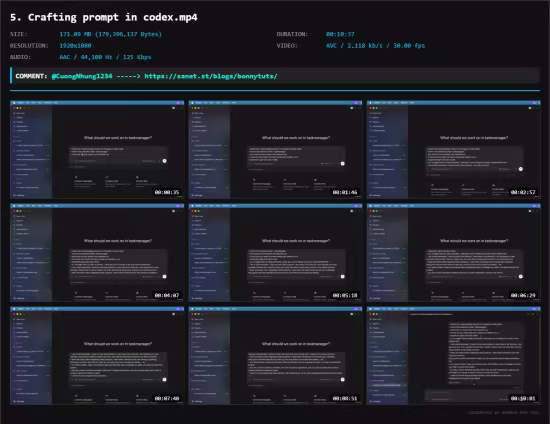Open the thumbnail stamped 00:07:40
550x424 pixels.
pyautogui.click(x=97, y=356)
